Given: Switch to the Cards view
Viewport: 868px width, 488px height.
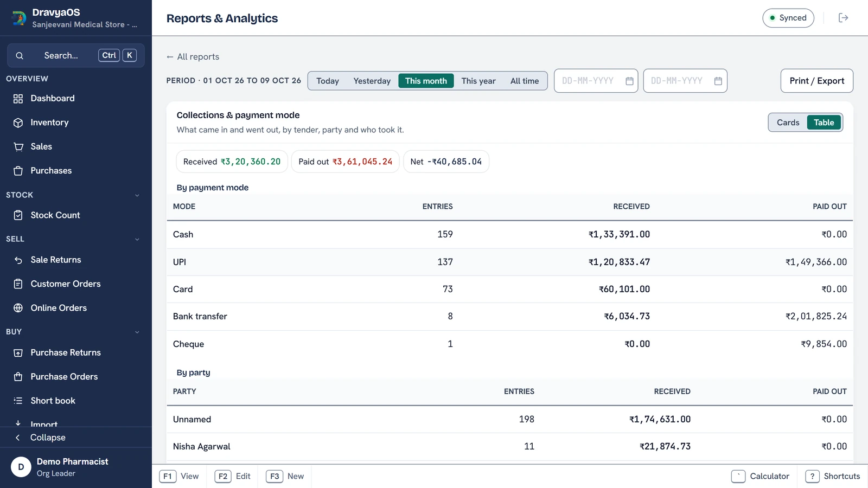Looking at the screenshot, I should (x=788, y=123).
